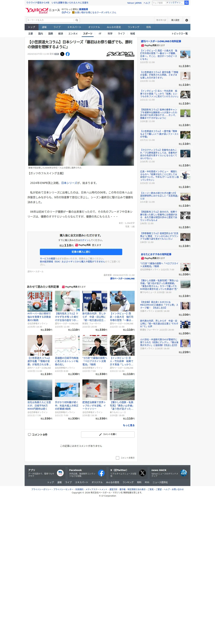Viewport: 215px width, 644px height.
Task: Click the 記事の購入に進む button
Action: coord(81,252)
